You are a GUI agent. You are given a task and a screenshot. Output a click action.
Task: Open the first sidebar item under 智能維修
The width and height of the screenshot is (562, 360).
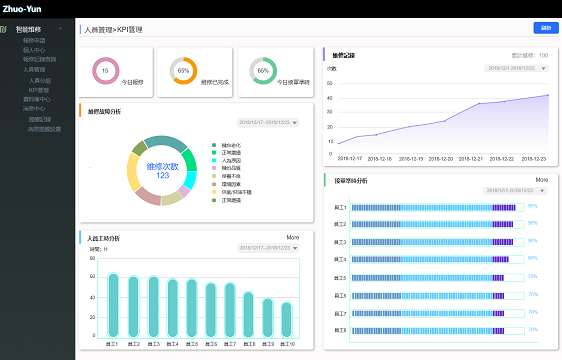click(34, 40)
